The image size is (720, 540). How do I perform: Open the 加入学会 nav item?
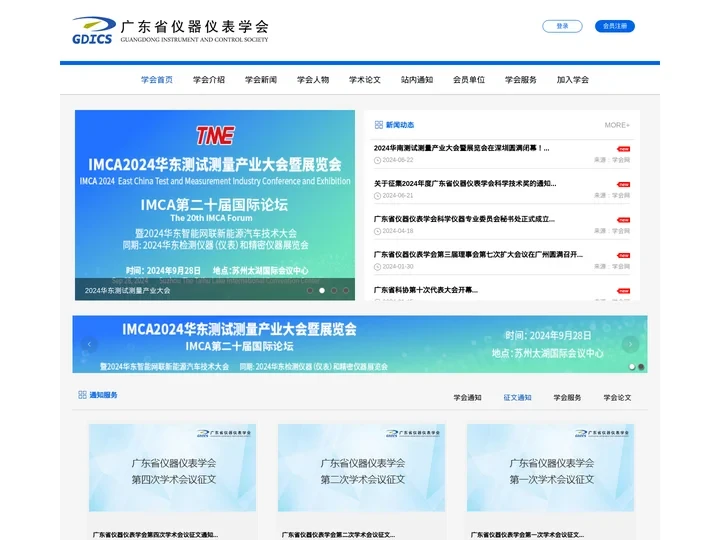point(573,79)
